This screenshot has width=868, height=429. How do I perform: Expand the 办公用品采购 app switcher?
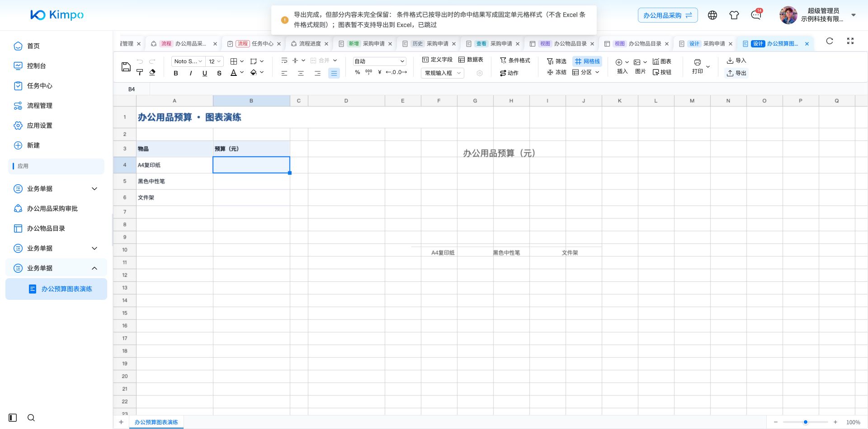pyautogui.click(x=668, y=15)
